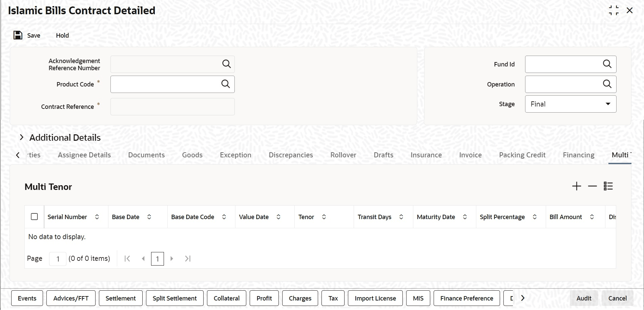Open the Financing tab
The height and width of the screenshot is (310, 644).
click(x=579, y=155)
